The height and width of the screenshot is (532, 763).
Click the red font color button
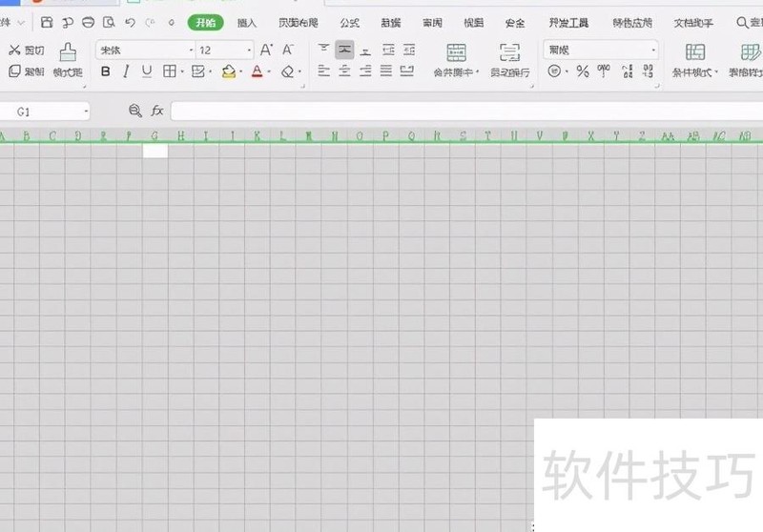click(x=257, y=71)
